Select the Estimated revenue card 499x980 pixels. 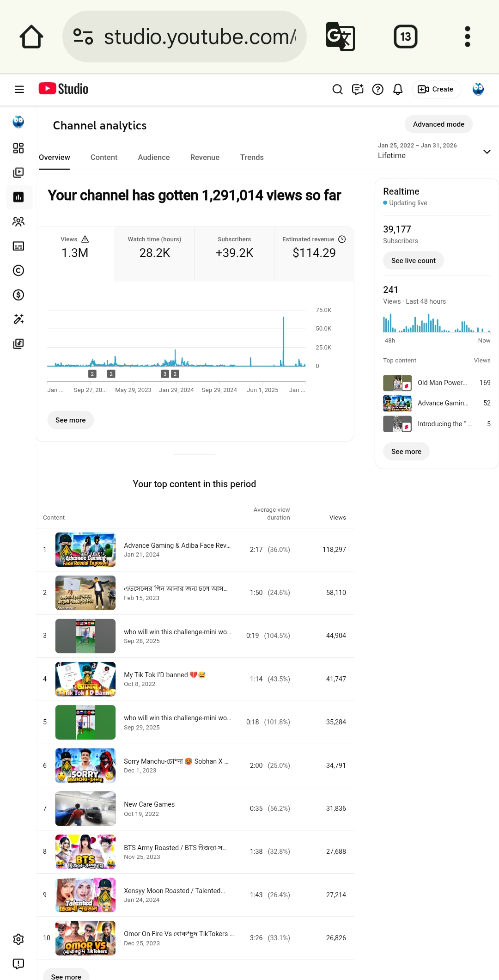tap(314, 254)
